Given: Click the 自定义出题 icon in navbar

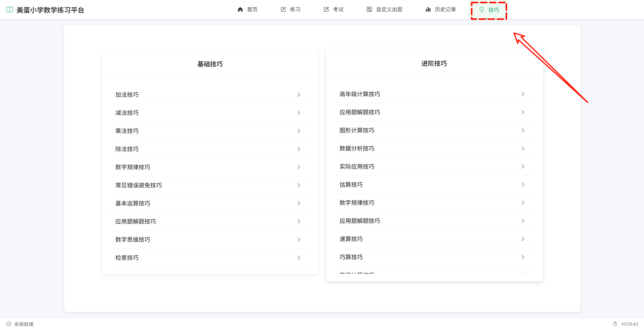Looking at the screenshot, I should (x=369, y=10).
